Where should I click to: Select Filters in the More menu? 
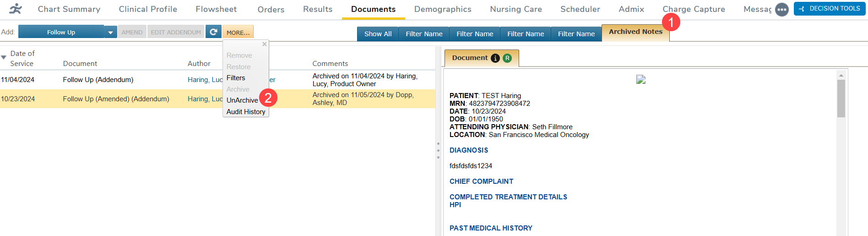click(x=236, y=78)
